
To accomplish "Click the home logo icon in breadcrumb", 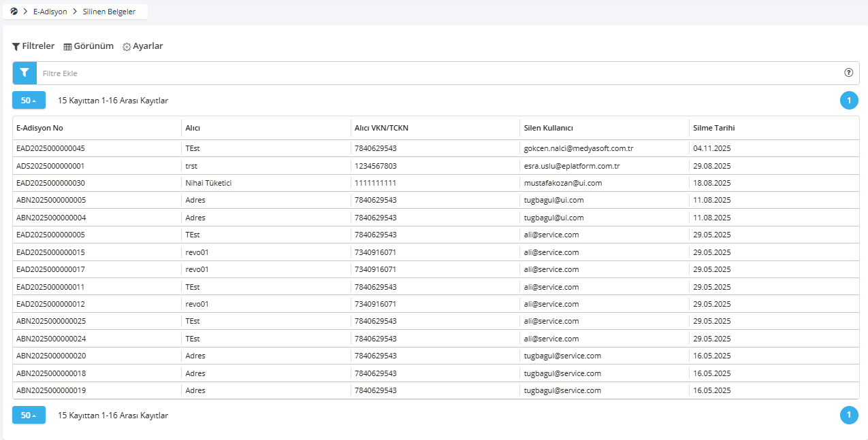I will pyautogui.click(x=14, y=12).
